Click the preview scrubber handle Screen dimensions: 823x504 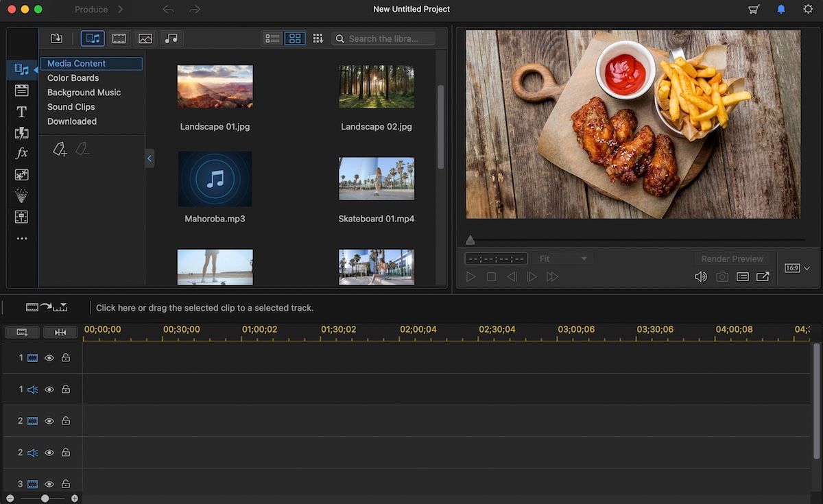pos(470,239)
